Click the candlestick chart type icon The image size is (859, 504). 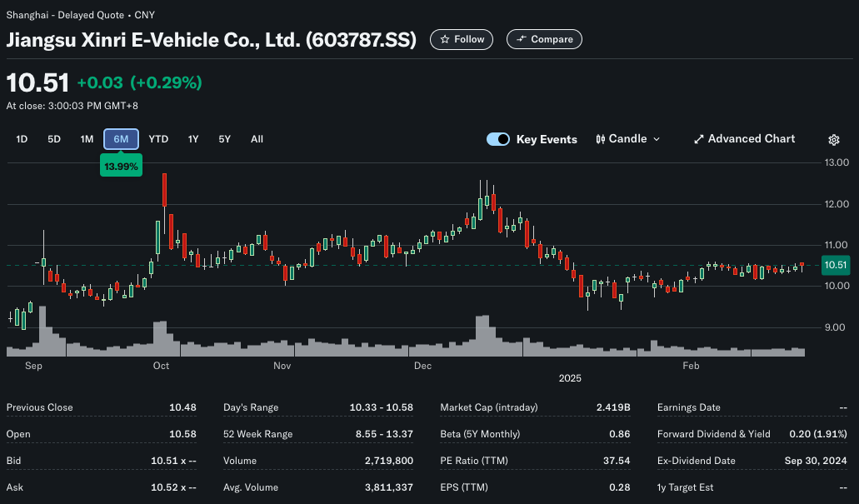coord(601,139)
